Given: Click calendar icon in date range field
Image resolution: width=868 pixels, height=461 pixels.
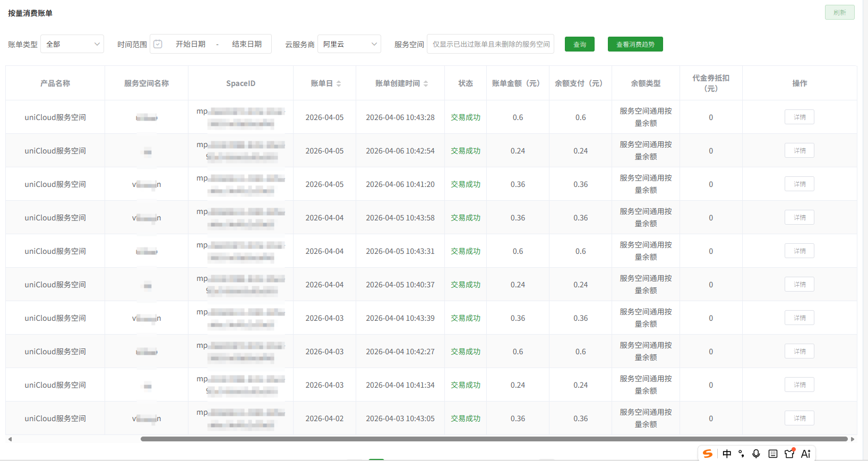Looking at the screenshot, I should pyautogui.click(x=158, y=44).
